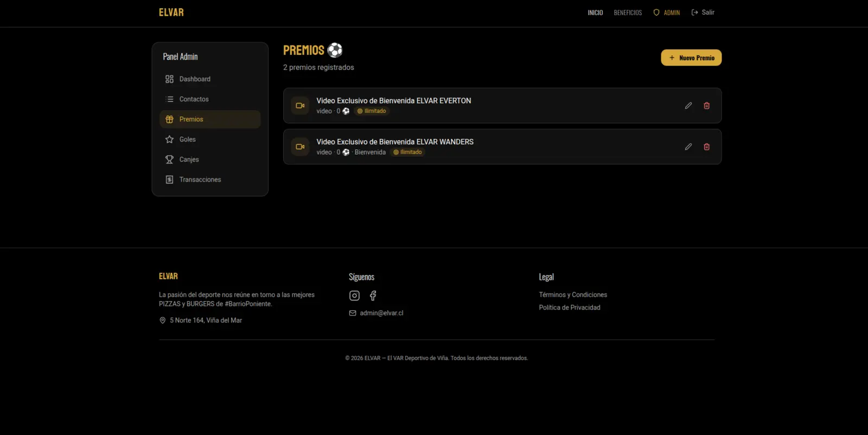Click the admin@elvar.cl email link
The image size is (868, 435).
click(381, 313)
